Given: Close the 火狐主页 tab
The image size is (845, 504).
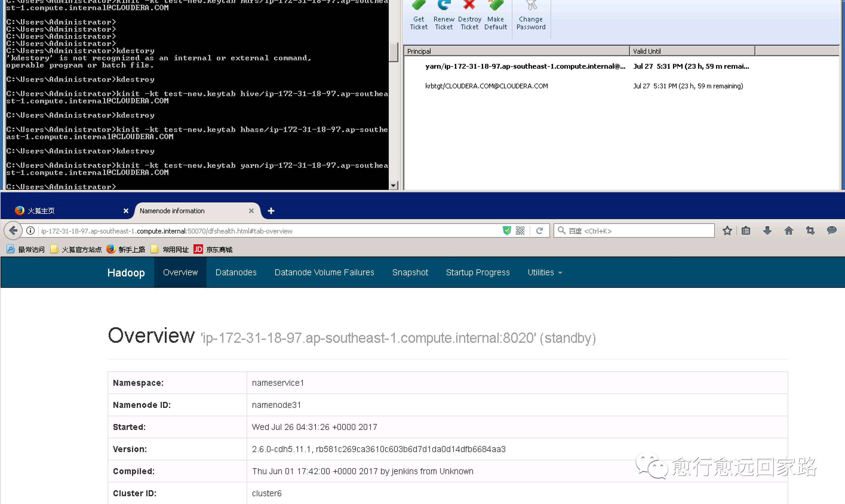Looking at the screenshot, I should (x=126, y=210).
